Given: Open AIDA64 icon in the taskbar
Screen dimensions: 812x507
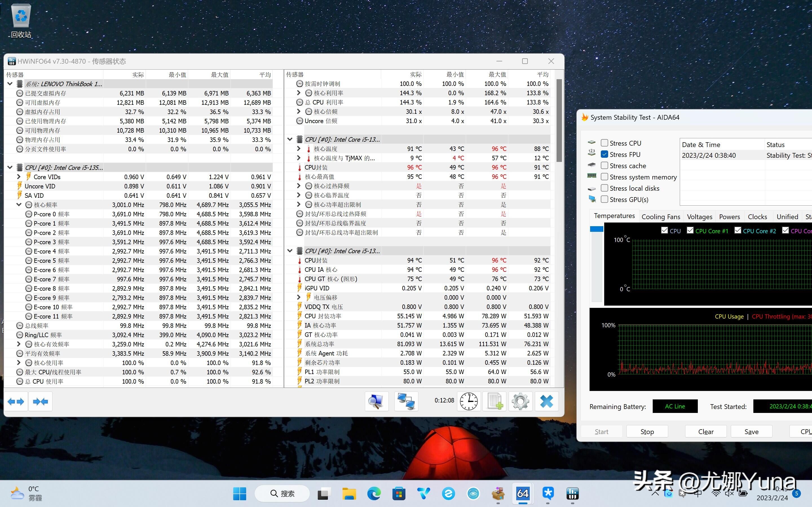Looking at the screenshot, I should click(x=523, y=493).
